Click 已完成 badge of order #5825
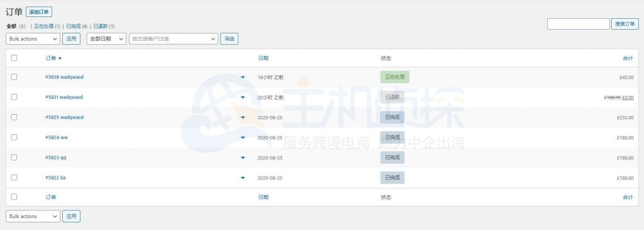 [x=392, y=117]
